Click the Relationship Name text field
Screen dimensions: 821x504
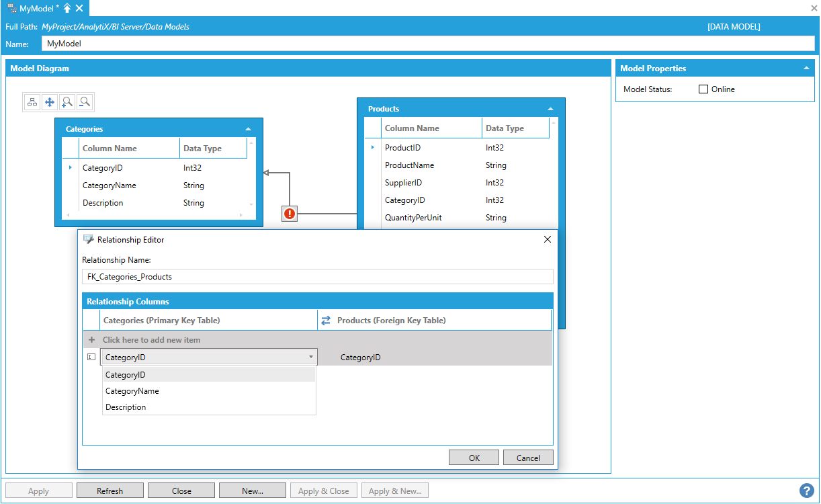(x=317, y=276)
